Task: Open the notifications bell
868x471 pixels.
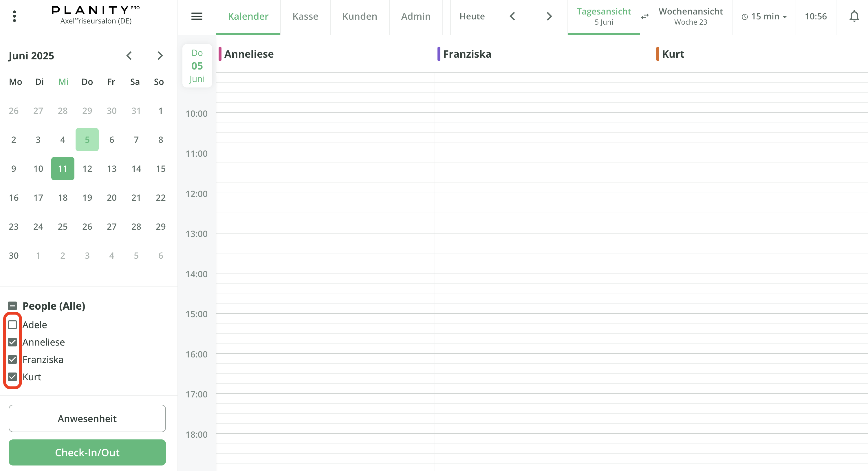Action: pos(854,16)
